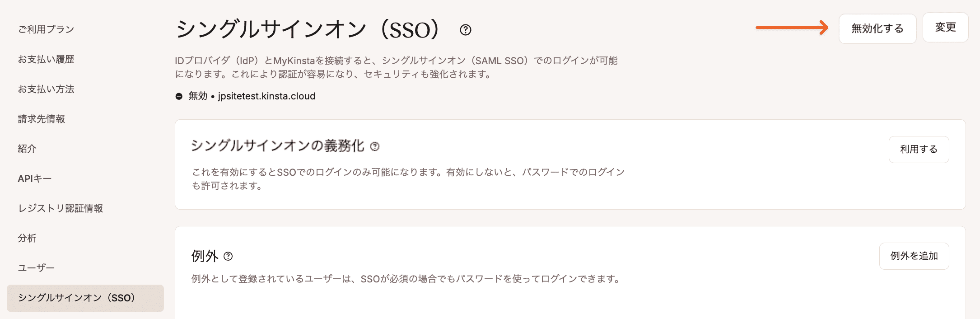Image resolution: width=980 pixels, height=319 pixels.
Task: Add an exception using 例外を追加
Action: tap(914, 256)
